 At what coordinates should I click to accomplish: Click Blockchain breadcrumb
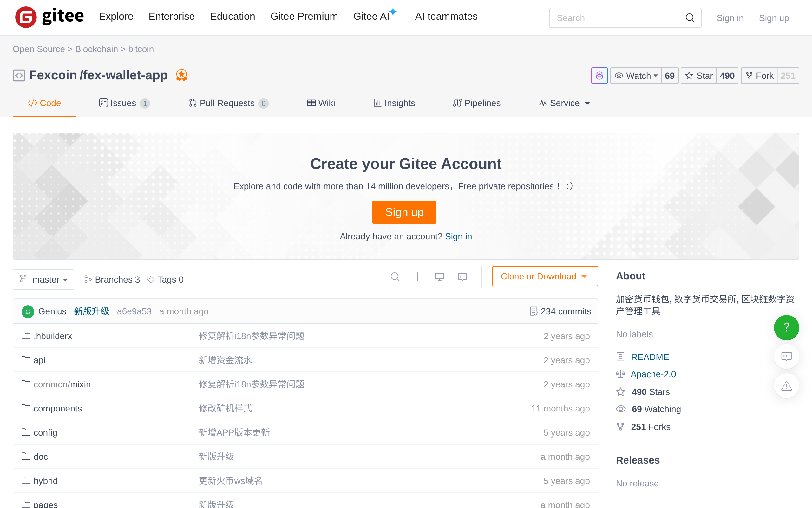click(97, 49)
